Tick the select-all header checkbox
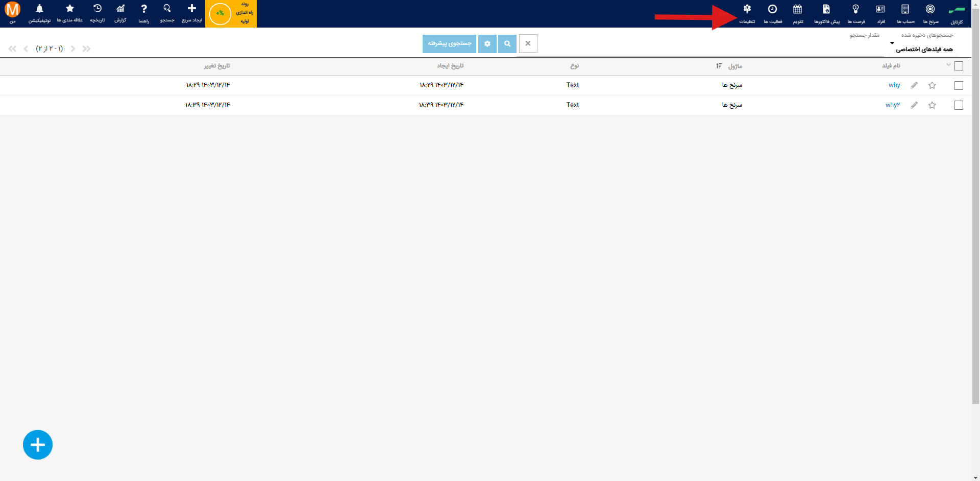This screenshot has width=980, height=481. click(x=959, y=66)
